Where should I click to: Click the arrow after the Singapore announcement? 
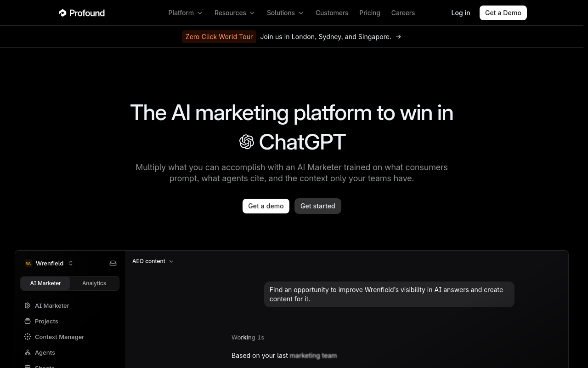398,37
